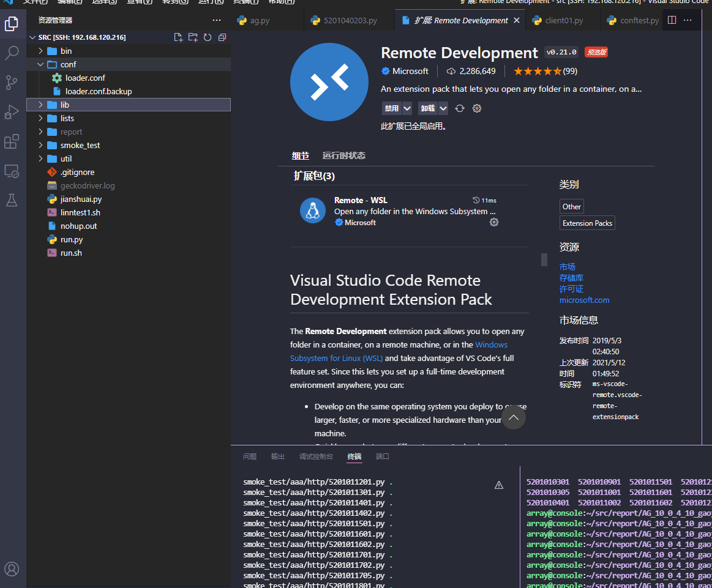Click the 卸载 uninstall button
712x588 pixels.
click(428, 108)
